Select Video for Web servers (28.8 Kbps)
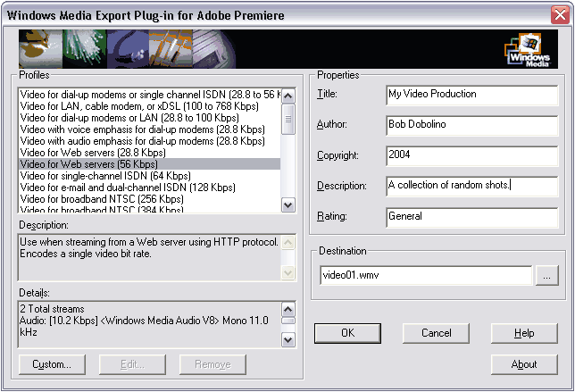The width and height of the screenshot is (575, 392). tap(149, 153)
